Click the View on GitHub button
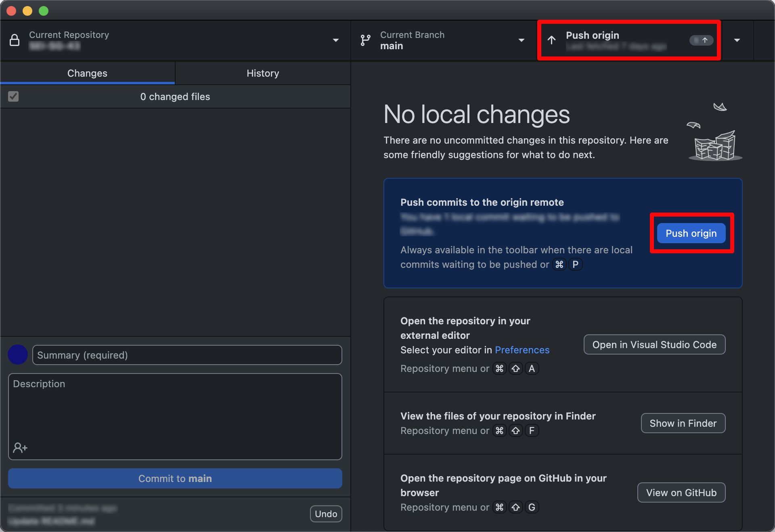 coord(681,493)
